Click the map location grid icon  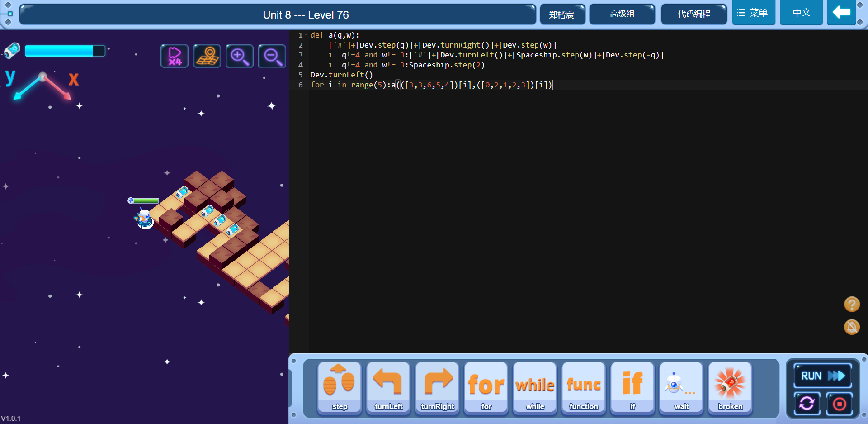pyautogui.click(x=207, y=57)
